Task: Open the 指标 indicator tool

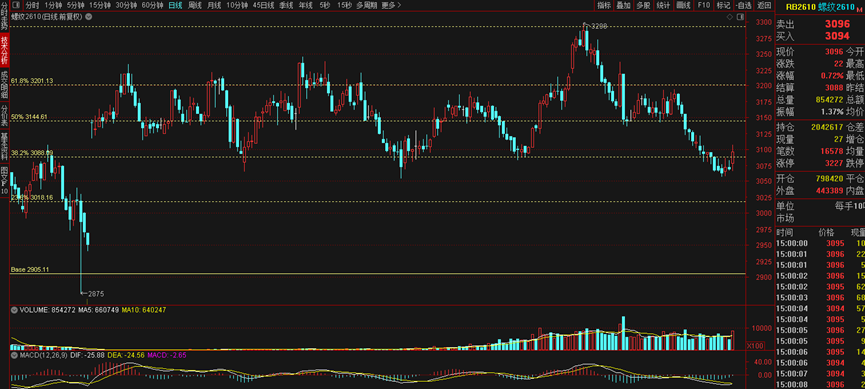Action: tap(604, 5)
